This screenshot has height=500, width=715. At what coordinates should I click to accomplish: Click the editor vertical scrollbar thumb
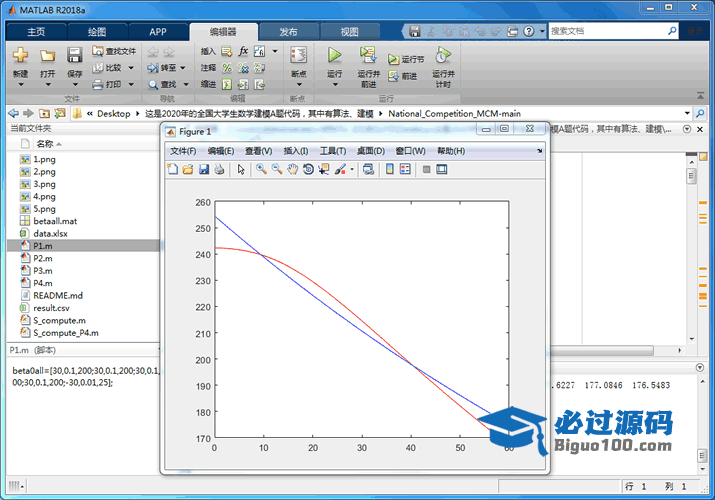pyautogui.click(x=691, y=175)
